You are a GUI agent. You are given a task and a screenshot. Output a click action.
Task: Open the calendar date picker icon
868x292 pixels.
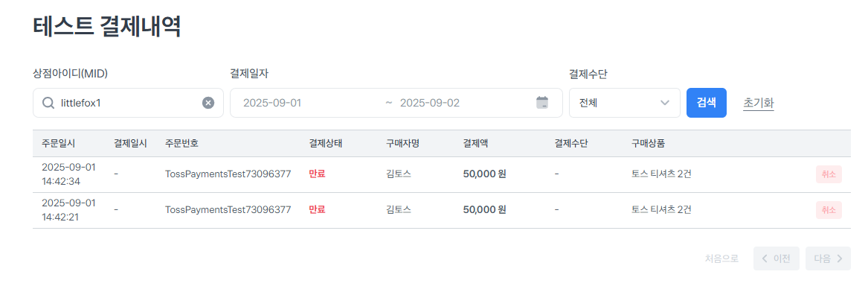pos(542,103)
